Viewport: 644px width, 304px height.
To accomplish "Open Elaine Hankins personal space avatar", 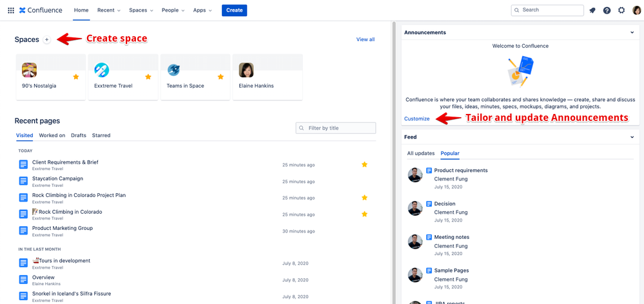I will [246, 70].
